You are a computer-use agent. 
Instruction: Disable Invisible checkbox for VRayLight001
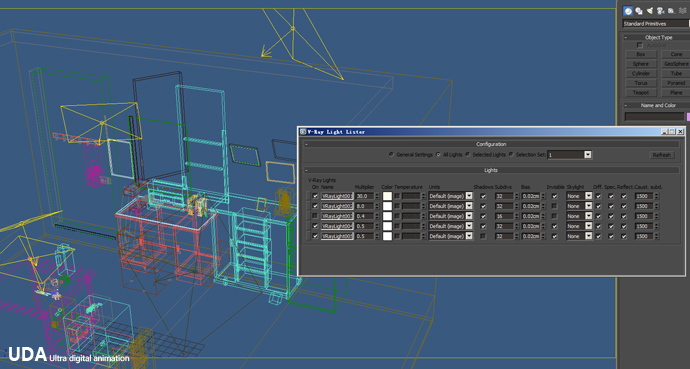pos(554,196)
